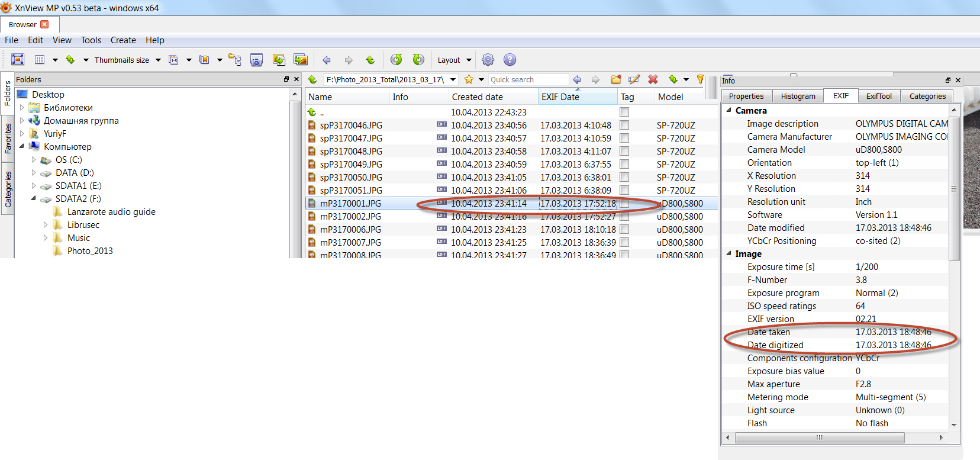This screenshot has height=460, width=980.
Task: Click the export image icon
Action: click(x=301, y=60)
